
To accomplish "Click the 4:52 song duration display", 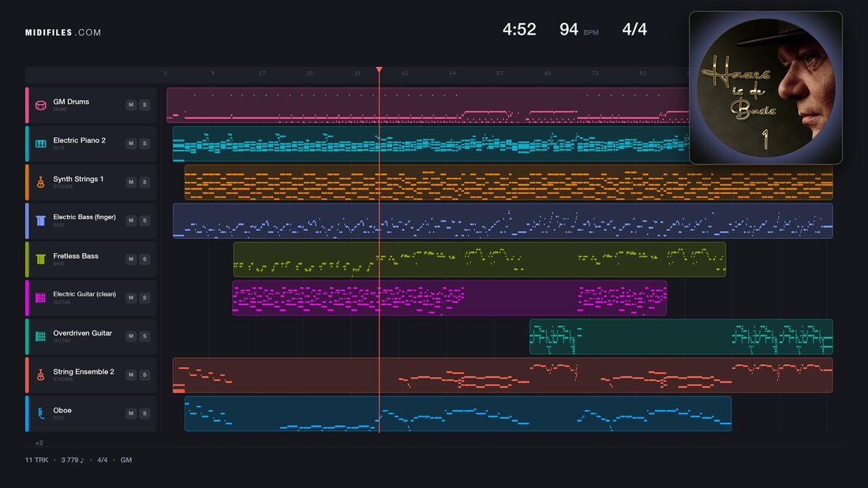I will point(519,29).
